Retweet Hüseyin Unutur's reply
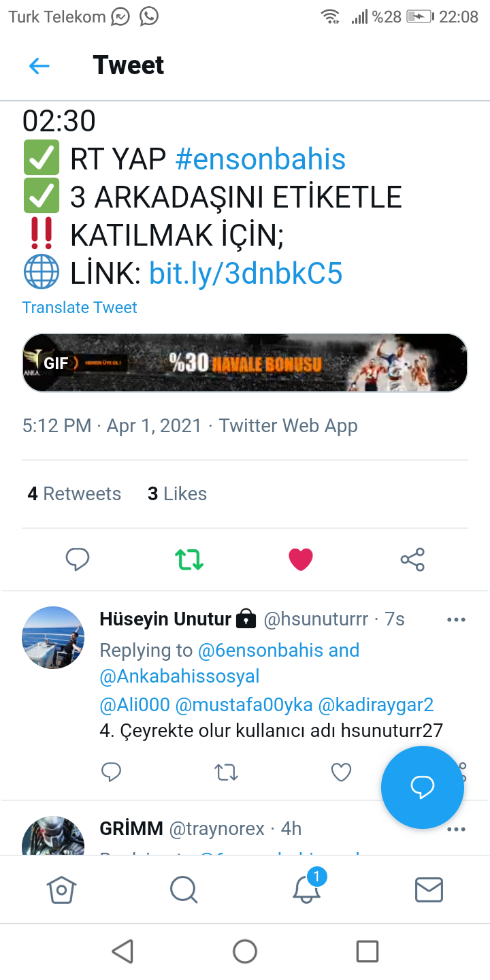 pos(226,772)
